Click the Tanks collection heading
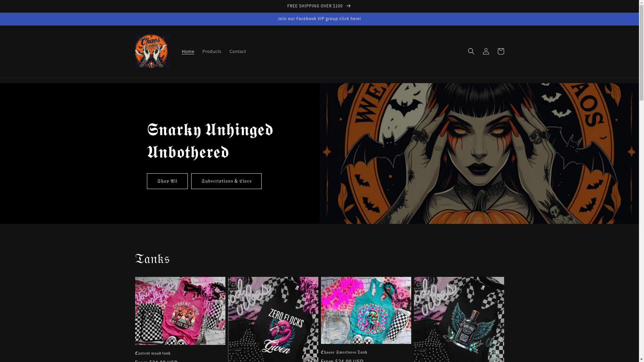This screenshot has width=644, height=362. (x=152, y=259)
